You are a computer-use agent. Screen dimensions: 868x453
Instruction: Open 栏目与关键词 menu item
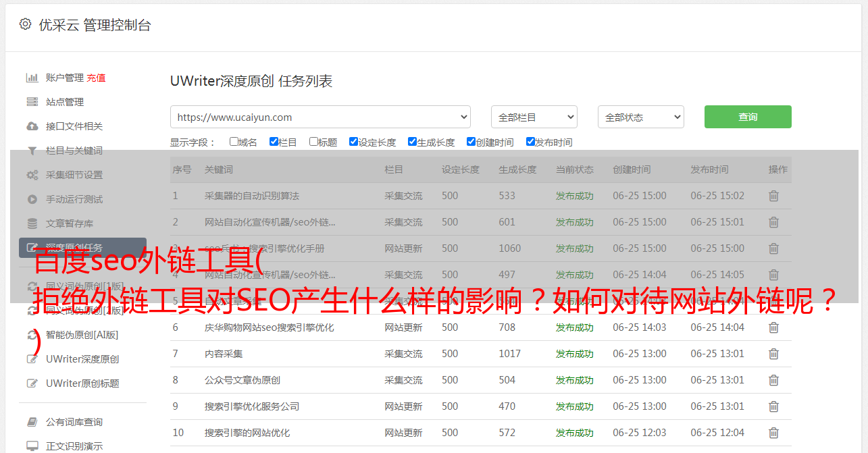74,151
